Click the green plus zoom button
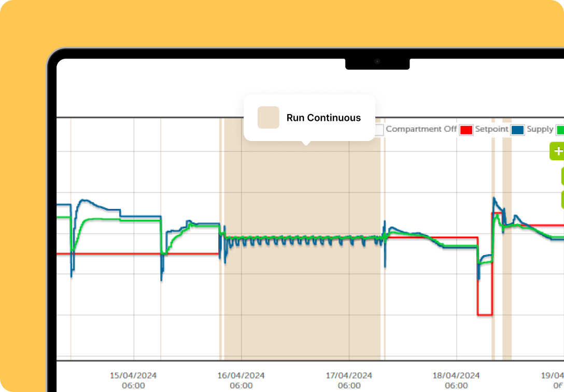Screen dimensions: 564x392 tap(557, 151)
